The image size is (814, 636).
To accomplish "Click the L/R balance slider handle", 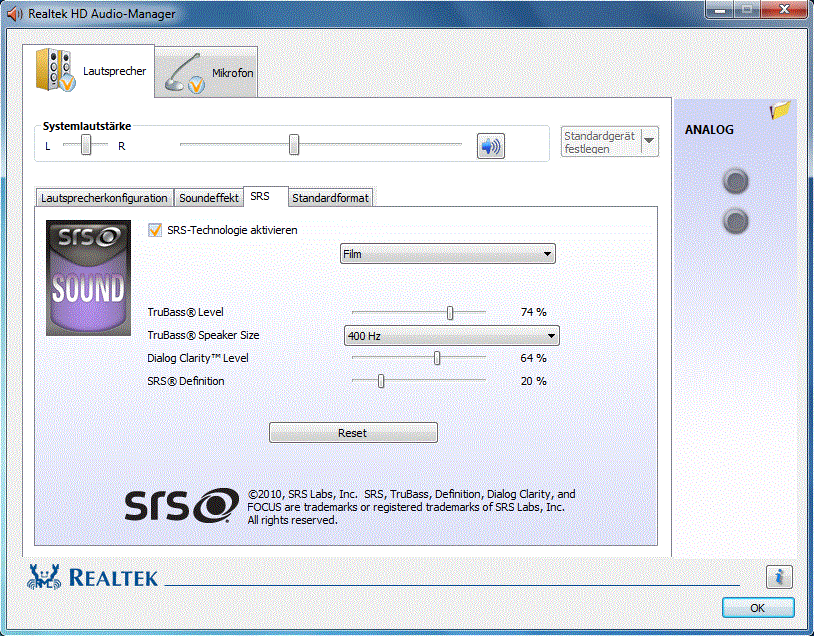I will coord(86,145).
